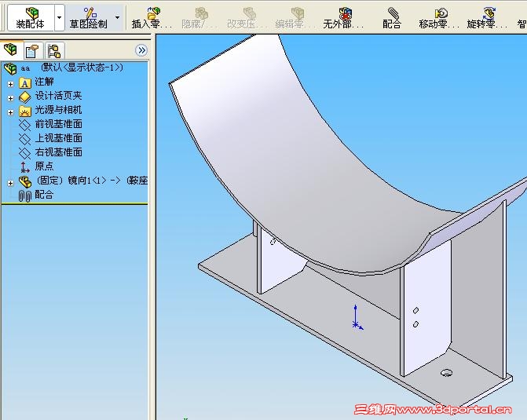Open the dropdown arrow next to 装配体

click(x=59, y=18)
